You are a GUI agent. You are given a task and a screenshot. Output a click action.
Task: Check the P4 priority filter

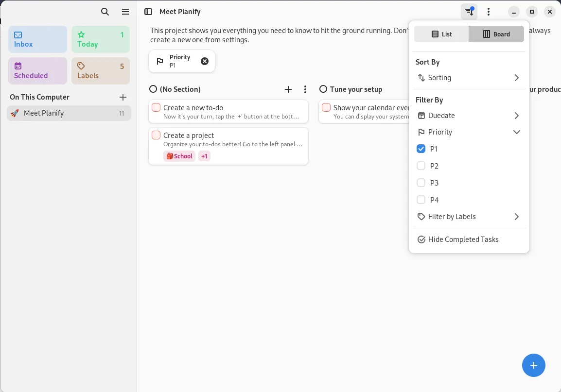pos(421,200)
